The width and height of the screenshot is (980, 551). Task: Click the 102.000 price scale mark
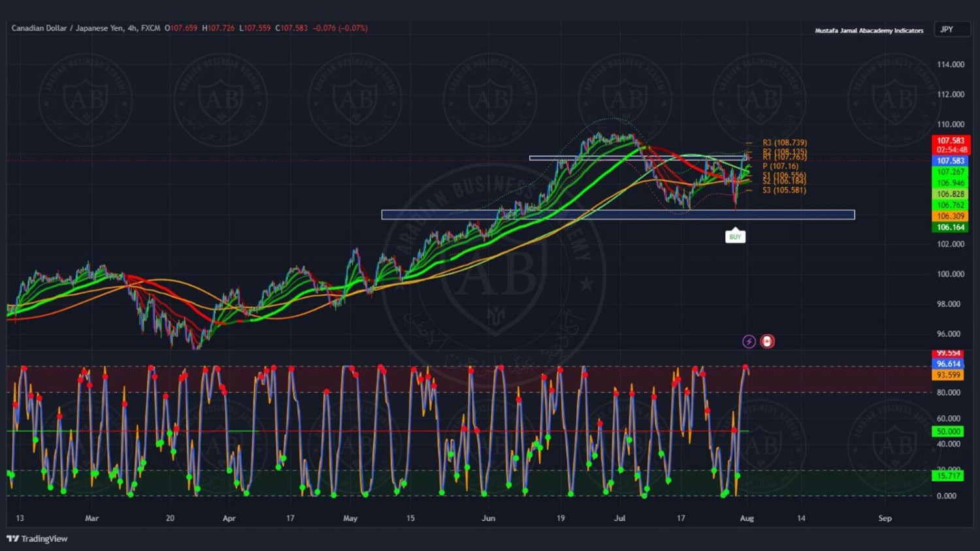951,244
